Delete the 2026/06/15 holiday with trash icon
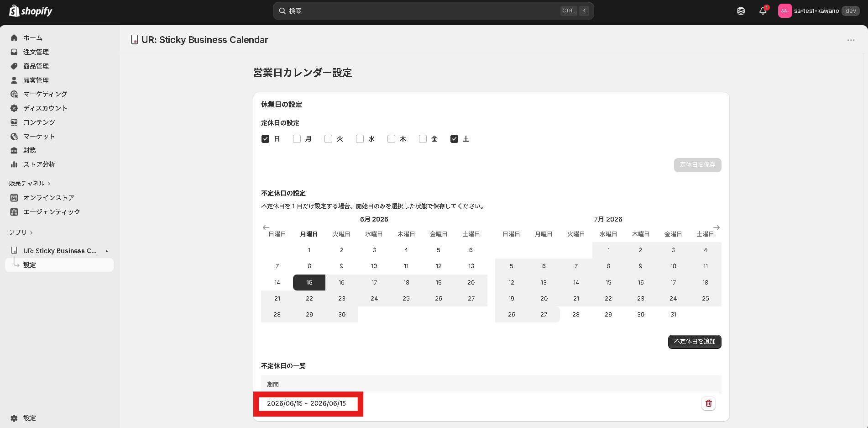Screen dimensions: 868x428 point(709,403)
